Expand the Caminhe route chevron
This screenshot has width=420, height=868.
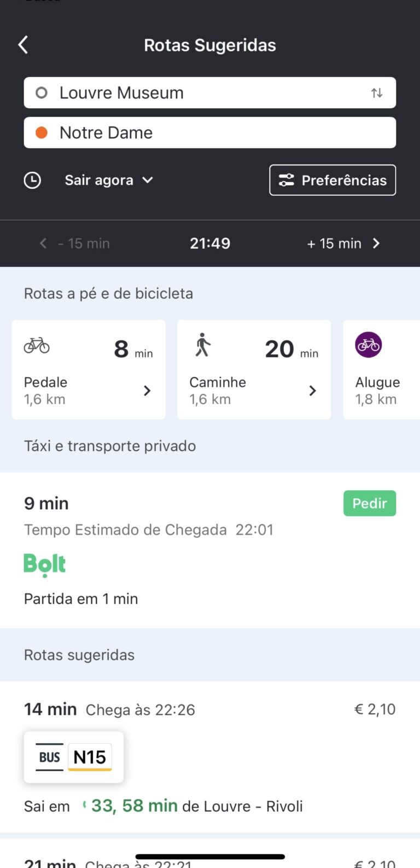[x=312, y=391]
